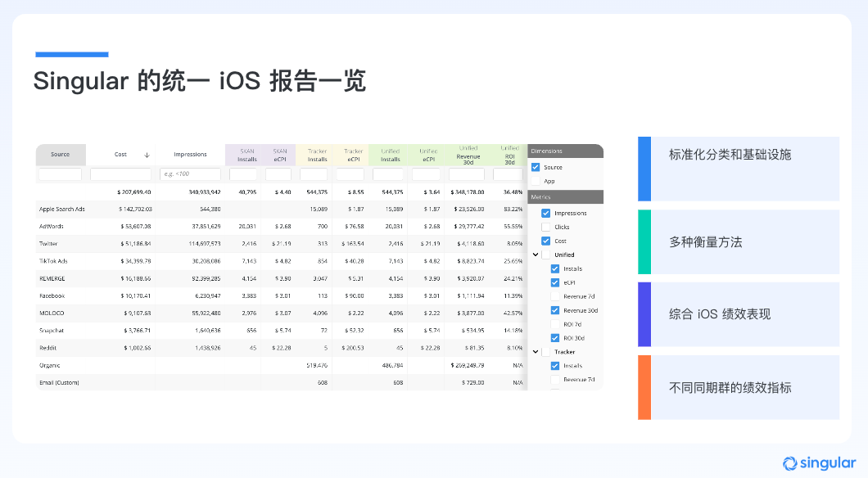
Task: Enable the App dimension checkbox
Action: [x=536, y=181]
